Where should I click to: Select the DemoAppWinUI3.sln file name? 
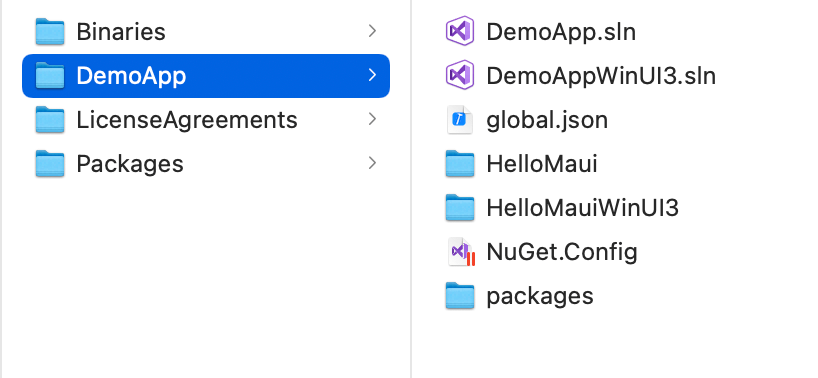point(601,76)
